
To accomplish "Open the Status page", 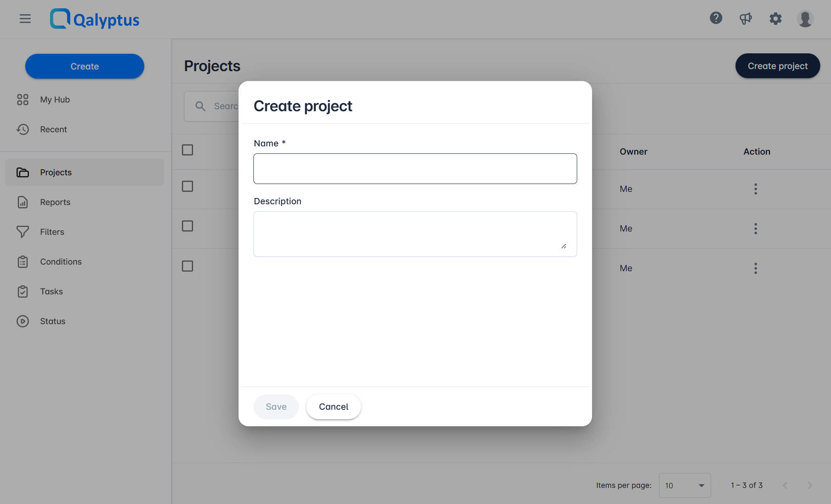I will pyautogui.click(x=53, y=321).
